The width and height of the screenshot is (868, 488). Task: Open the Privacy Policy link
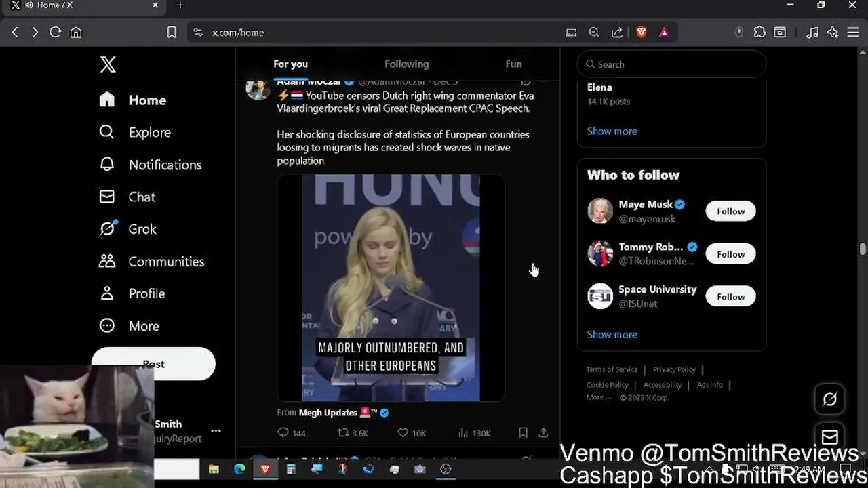tap(674, 369)
